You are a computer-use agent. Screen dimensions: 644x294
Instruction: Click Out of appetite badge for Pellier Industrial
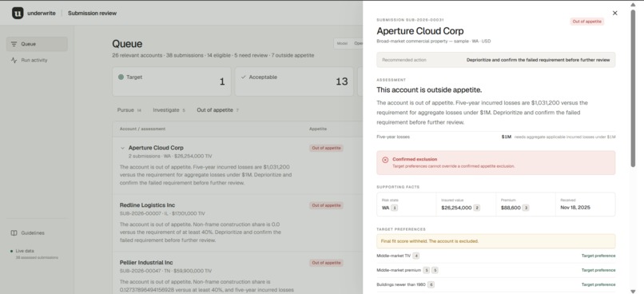click(326, 263)
